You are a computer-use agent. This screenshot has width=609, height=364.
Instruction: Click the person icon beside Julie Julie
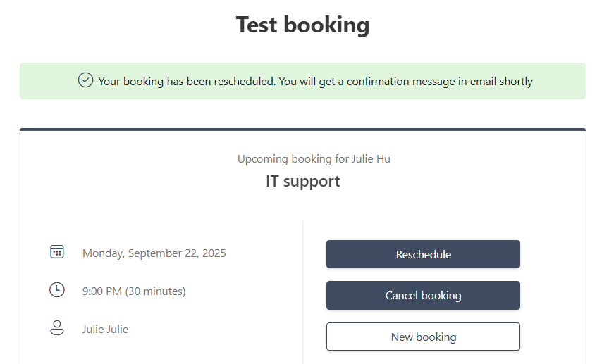pos(57,328)
